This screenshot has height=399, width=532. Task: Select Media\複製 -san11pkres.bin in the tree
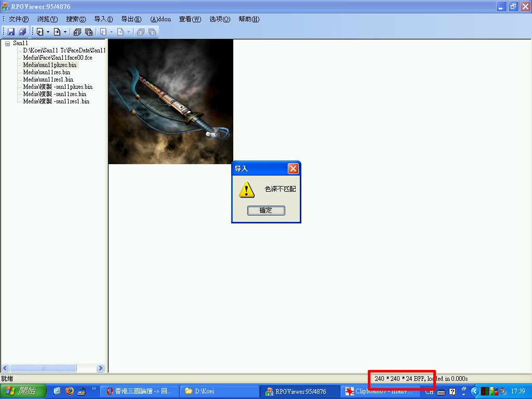(58, 87)
